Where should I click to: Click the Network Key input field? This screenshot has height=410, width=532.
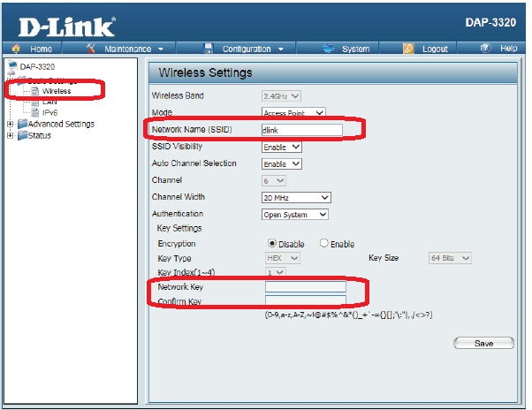(306, 286)
